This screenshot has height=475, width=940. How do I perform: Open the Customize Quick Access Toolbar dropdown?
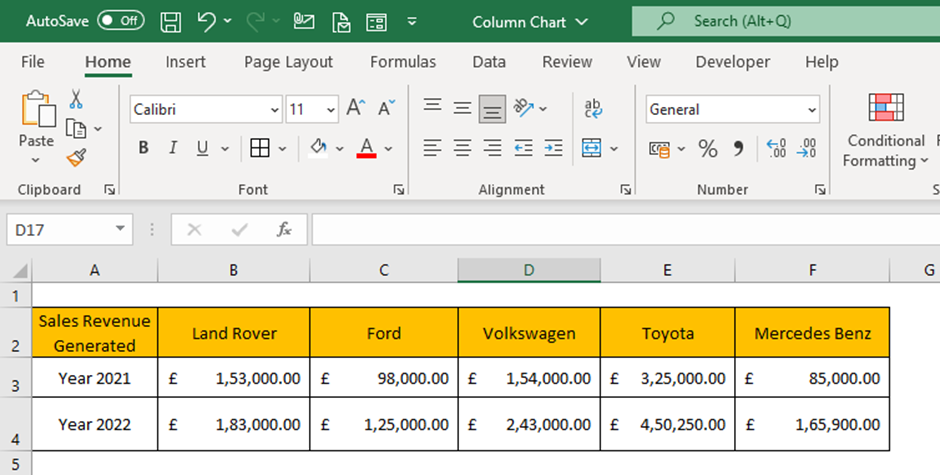[x=412, y=22]
